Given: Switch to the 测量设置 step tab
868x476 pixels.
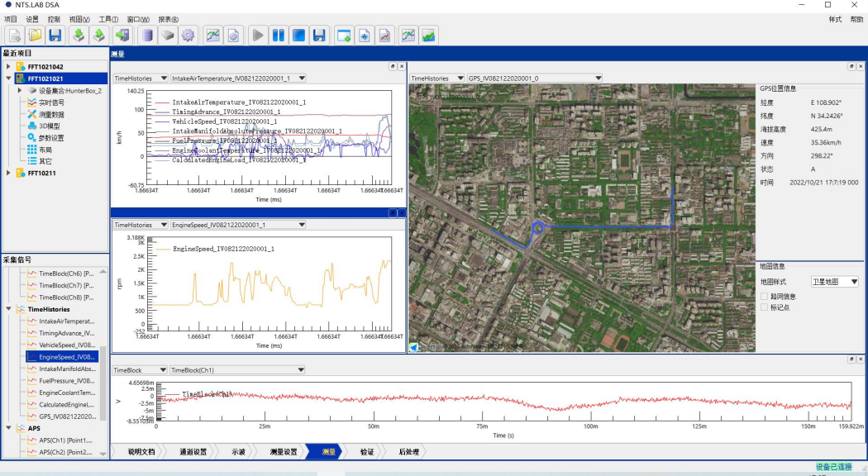Looking at the screenshot, I should point(284,452).
